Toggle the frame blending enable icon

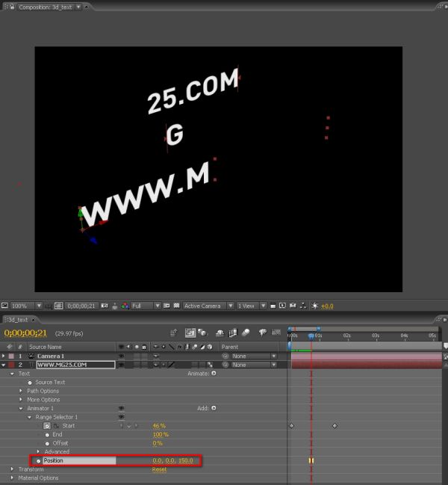pos(233,333)
